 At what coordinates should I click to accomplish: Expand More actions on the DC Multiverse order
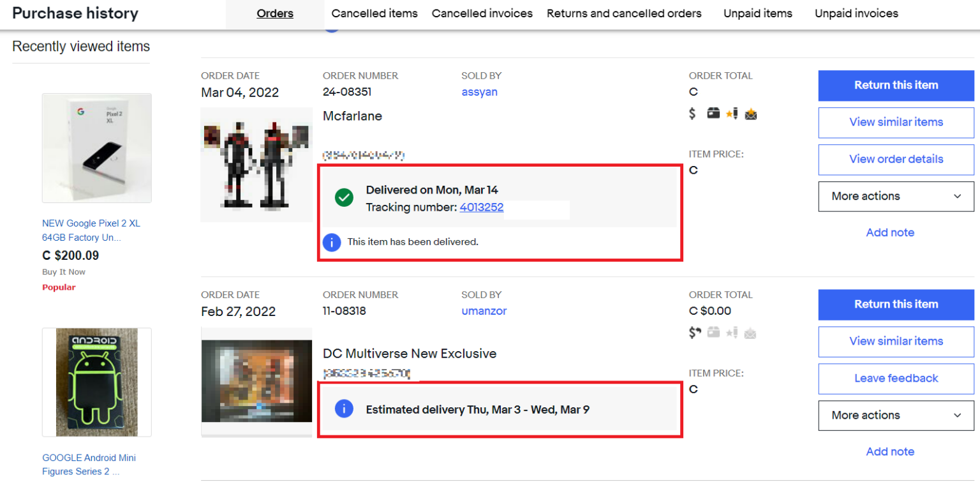(896, 416)
